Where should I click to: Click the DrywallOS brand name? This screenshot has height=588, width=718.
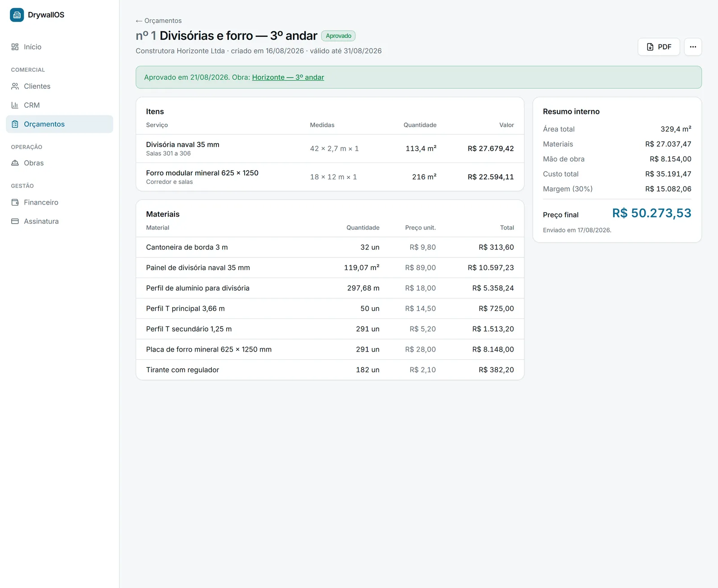(46, 15)
